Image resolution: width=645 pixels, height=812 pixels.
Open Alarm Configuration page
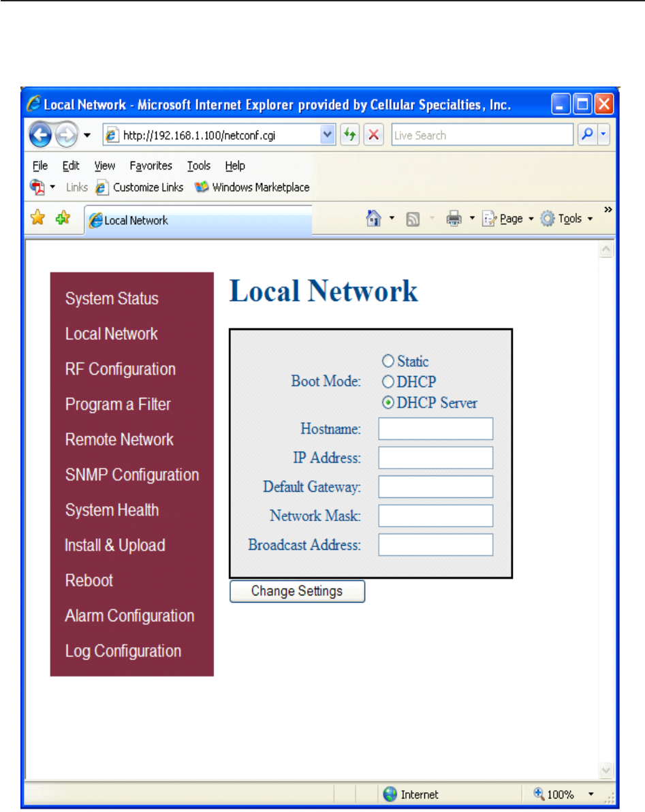coord(130,616)
